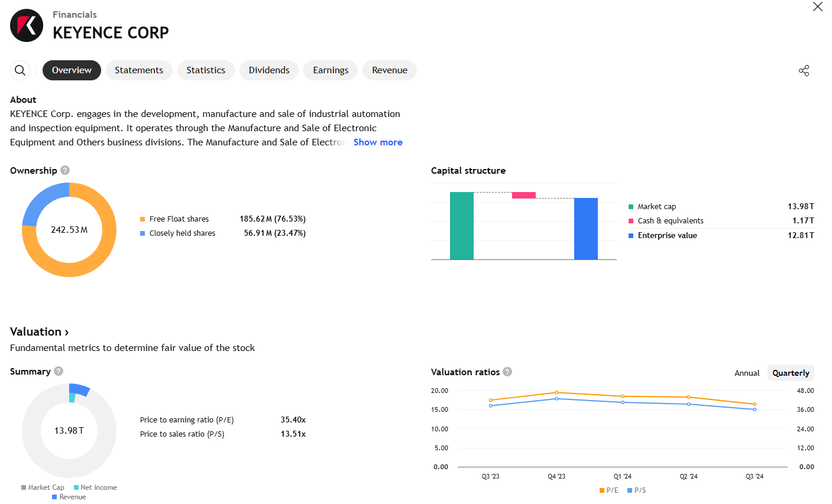Click the Market cap green swatch
Screen dimensions: 832x504
(x=631, y=207)
